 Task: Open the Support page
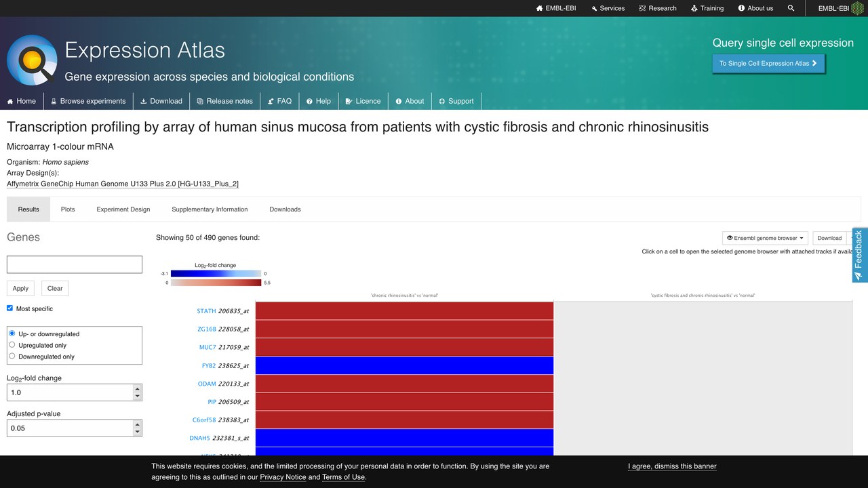[456, 101]
